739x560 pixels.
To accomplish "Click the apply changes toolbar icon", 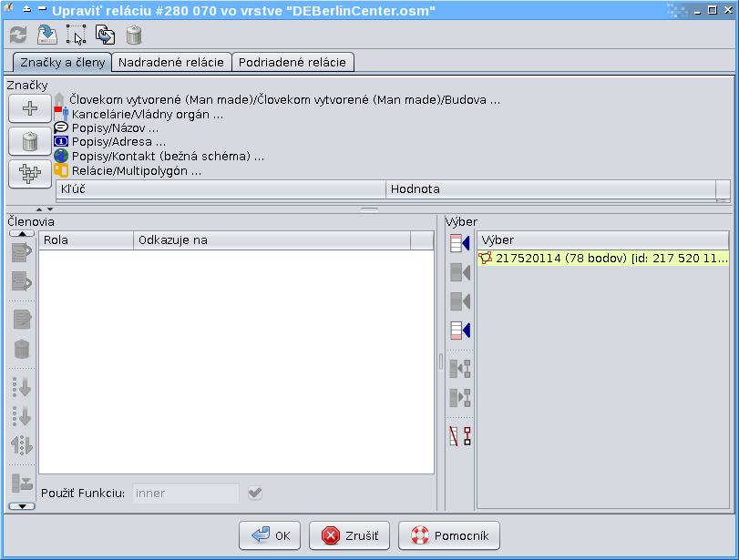I will (46, 36).
